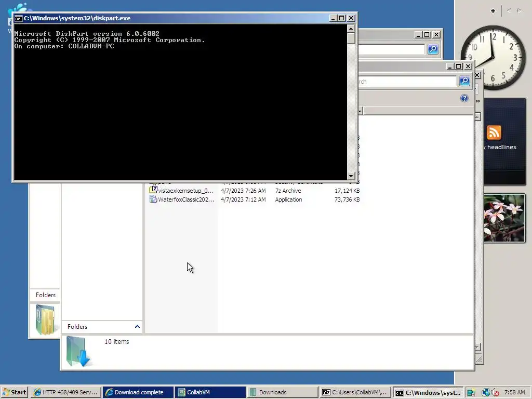Select the WaterfoxClassic application file icon
The width and height of the screenshot is (532, 399).
pyautogui.click(x=153, y=199)
